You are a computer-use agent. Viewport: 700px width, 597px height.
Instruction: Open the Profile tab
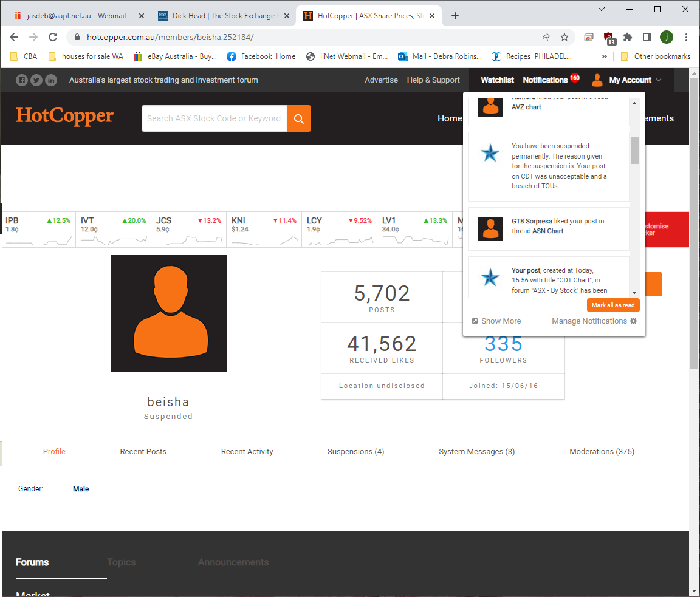[54, 451]
